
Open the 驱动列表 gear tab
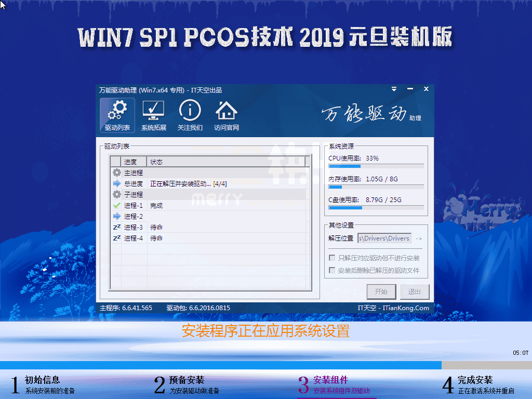[117, 115]
